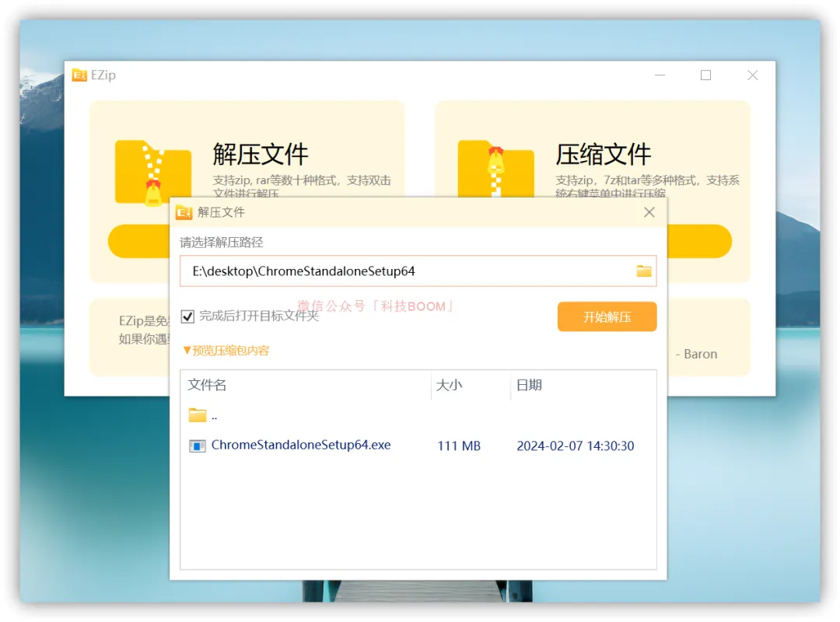Click the 111 MB size cell
The image size is (840, 622).
459,446
